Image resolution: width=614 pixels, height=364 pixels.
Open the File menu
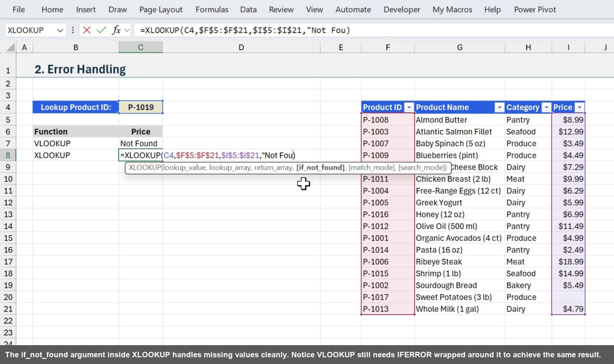point(19,9)
